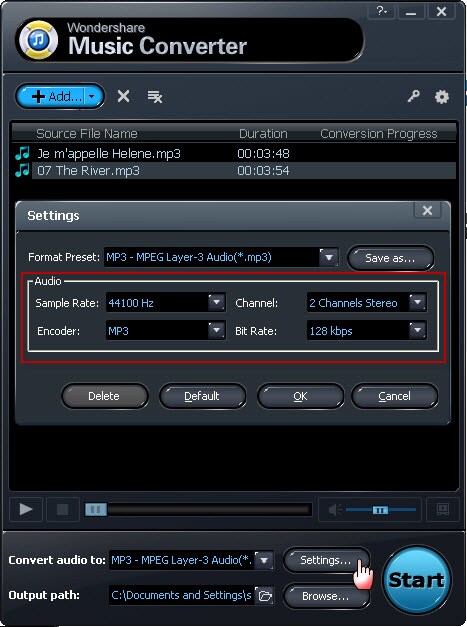Viewport: 467px width, 627px height.
Task: Click the playback progress slider handle
Action: tap(96, 509)
